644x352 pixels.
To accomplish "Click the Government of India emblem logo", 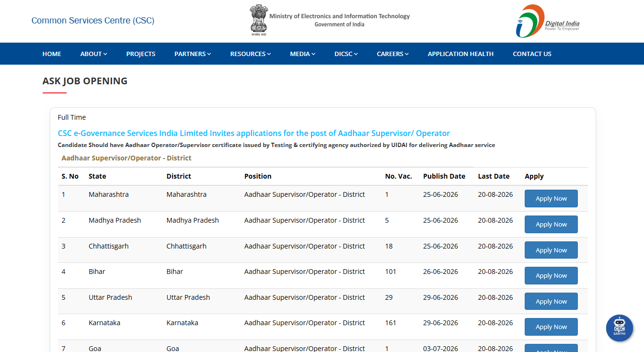I will point(258,21).
